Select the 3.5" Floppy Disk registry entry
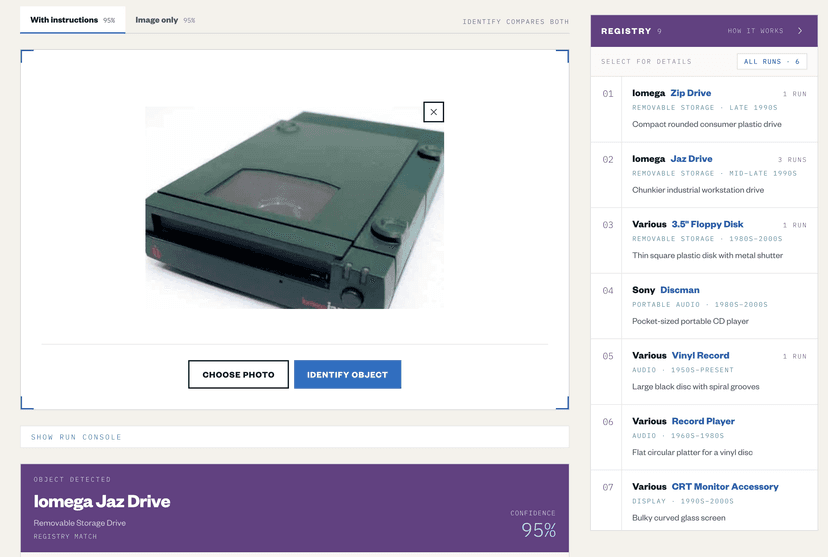This screenshot has width=828, height=557. (704, 240)
